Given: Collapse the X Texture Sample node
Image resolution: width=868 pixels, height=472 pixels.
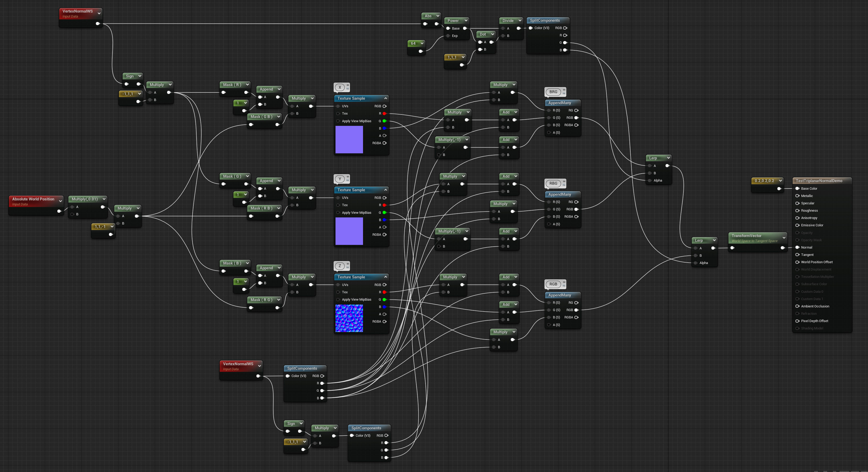Looking at the screenshot, I should (x=386, y=98).
